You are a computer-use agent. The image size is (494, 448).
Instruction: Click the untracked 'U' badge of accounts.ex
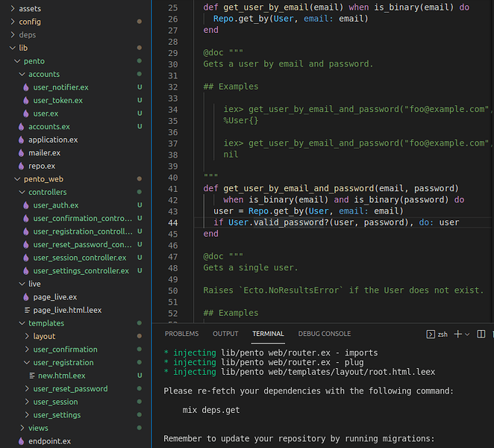(x=140, y=126)
